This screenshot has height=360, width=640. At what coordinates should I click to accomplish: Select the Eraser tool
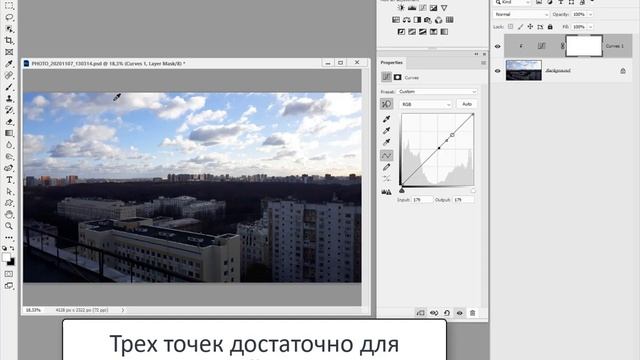tap(9, 122)
